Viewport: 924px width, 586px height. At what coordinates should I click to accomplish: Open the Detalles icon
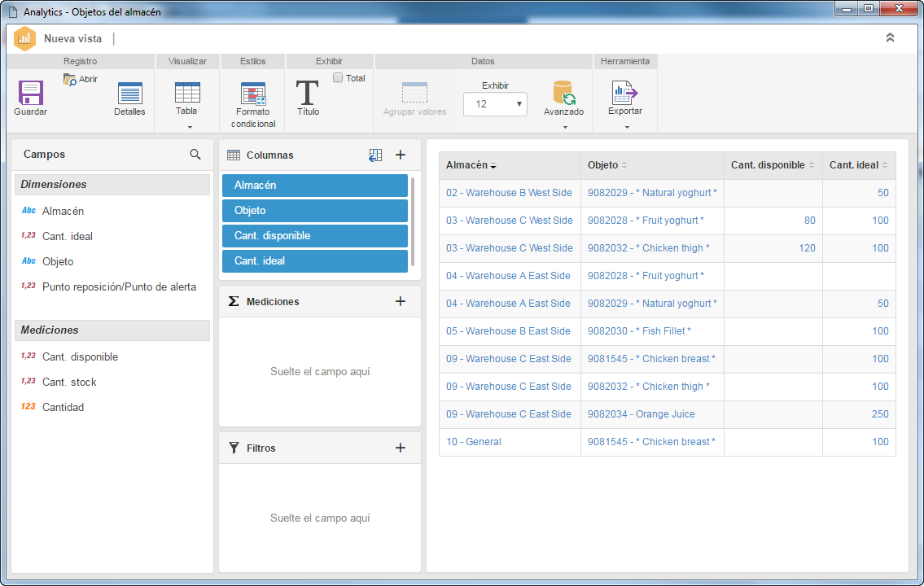point(129,93)
